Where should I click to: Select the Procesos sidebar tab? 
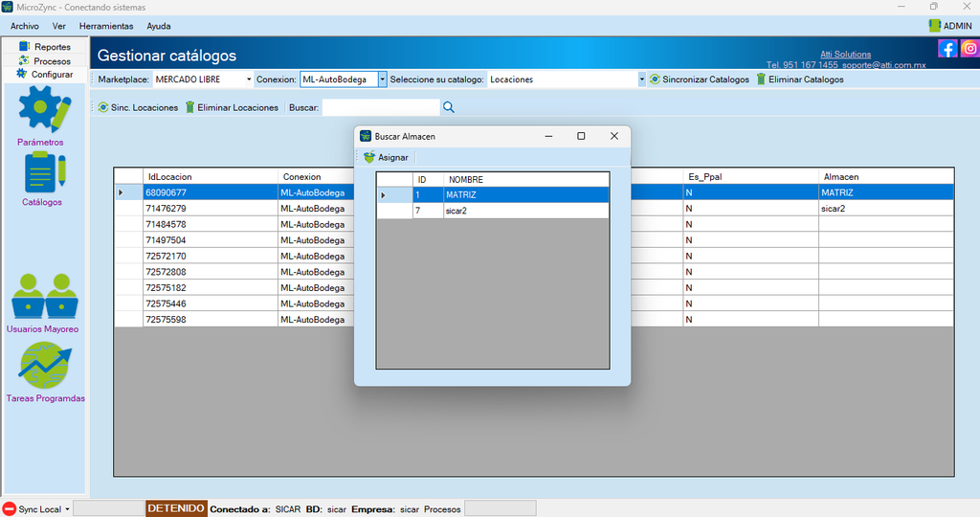coord(45,60)
